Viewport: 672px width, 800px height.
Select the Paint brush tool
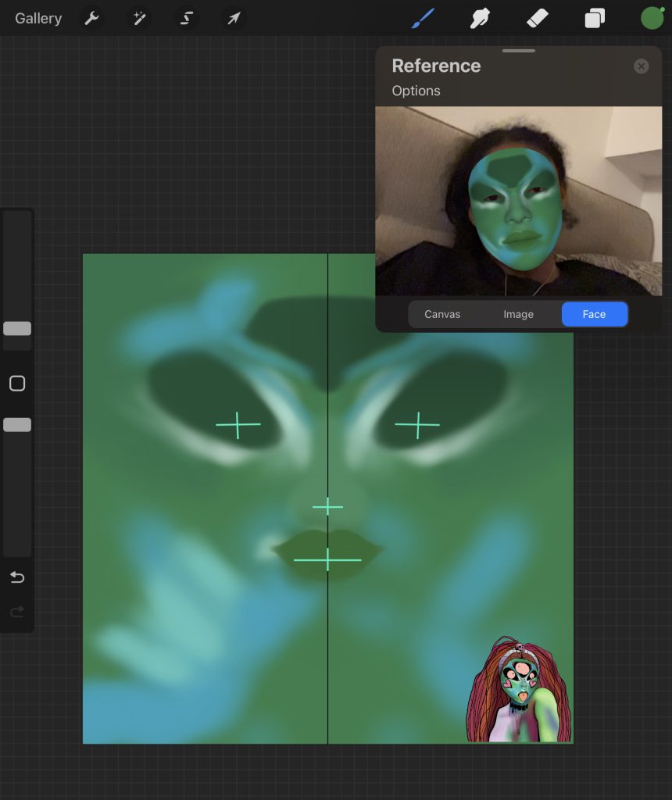coord(423,19)
